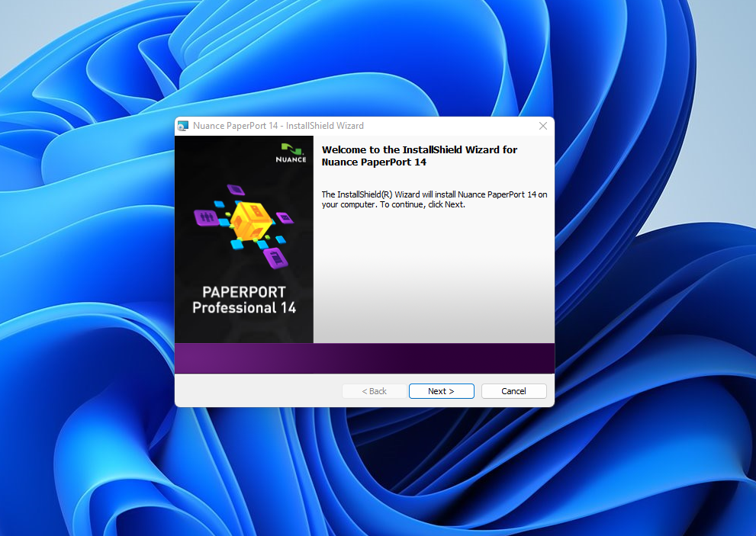Click the installer icon in the title bar
The image size is (756, 536).
[183, 126]
